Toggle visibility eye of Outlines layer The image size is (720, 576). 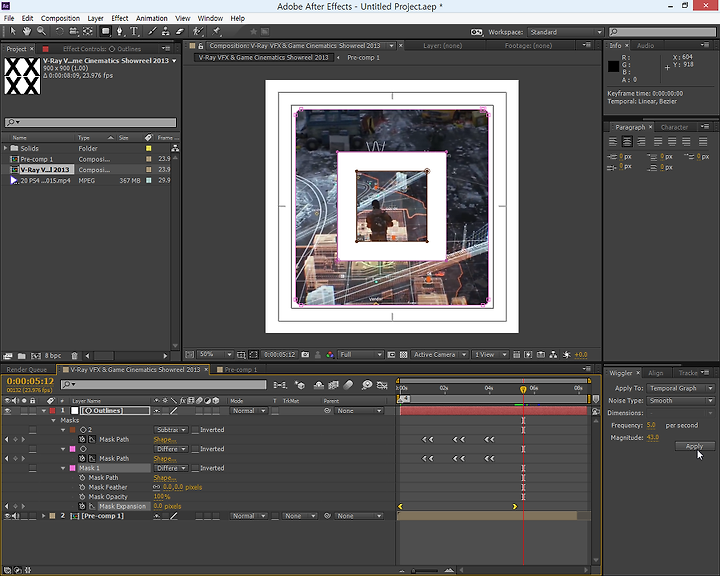7,411
